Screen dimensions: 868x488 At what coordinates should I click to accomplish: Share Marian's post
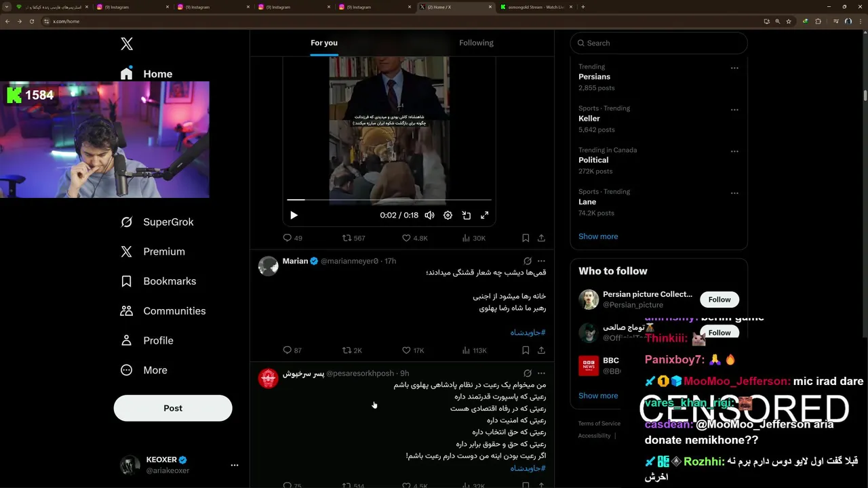tap(541, 350)
